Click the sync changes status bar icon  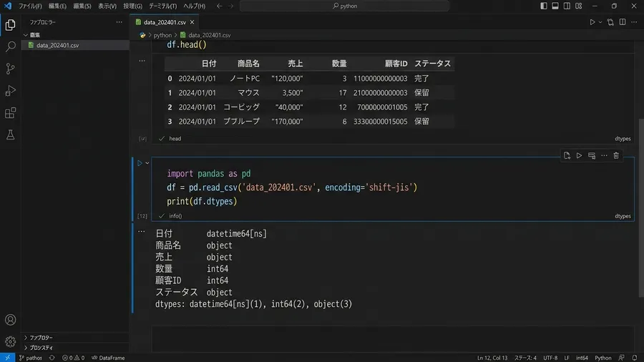click(52, 358)
